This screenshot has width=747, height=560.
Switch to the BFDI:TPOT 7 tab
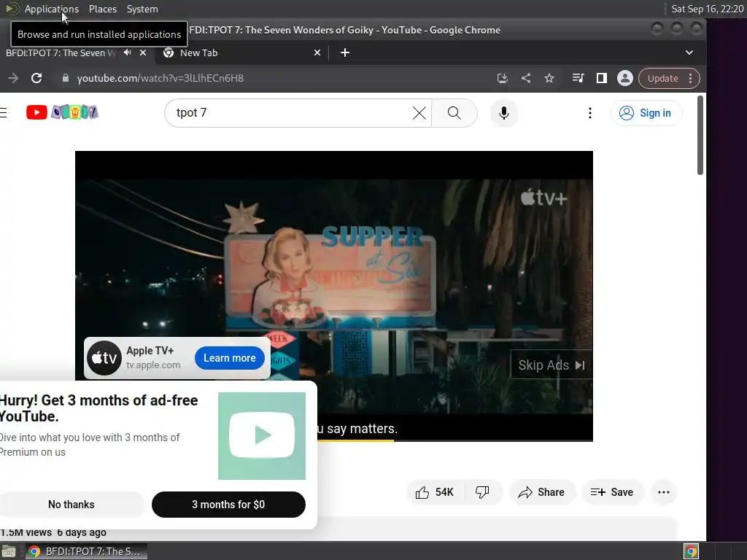pyautogui.click(x=61, y=52)
